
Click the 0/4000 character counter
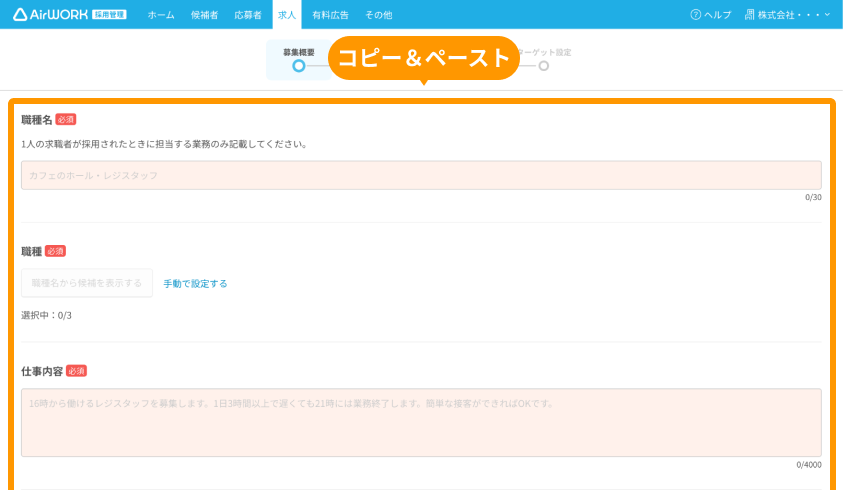coord(809,465)
